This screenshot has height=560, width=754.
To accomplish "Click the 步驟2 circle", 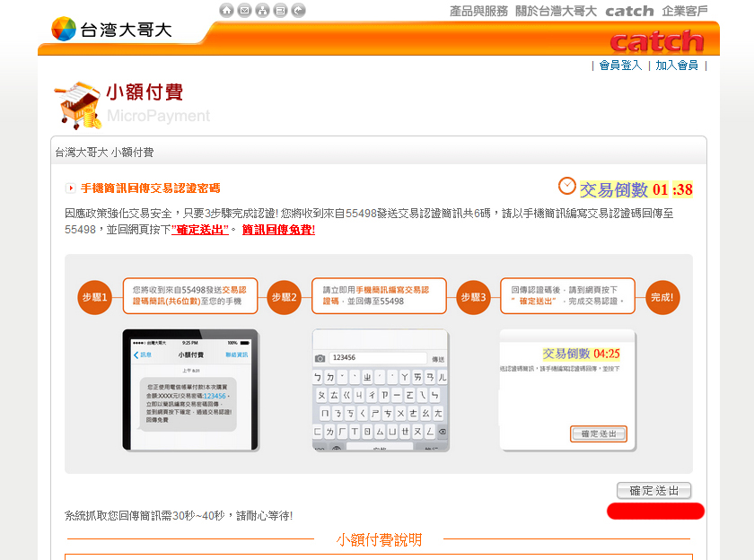I will tap(285, 297).
